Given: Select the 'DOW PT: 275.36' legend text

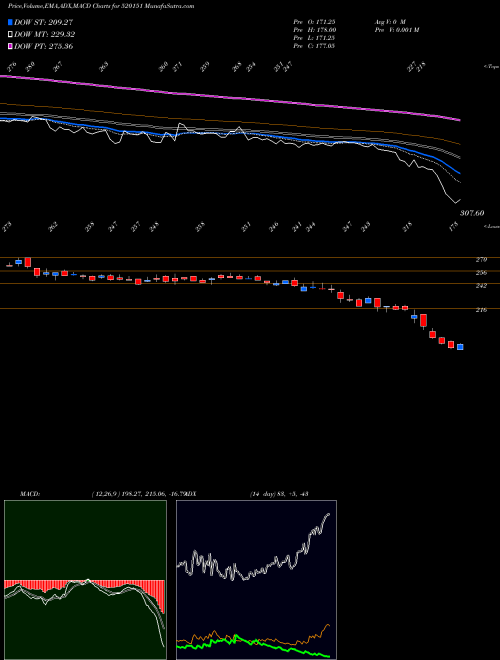Looking at the screenshot, I should click(43, 46).
